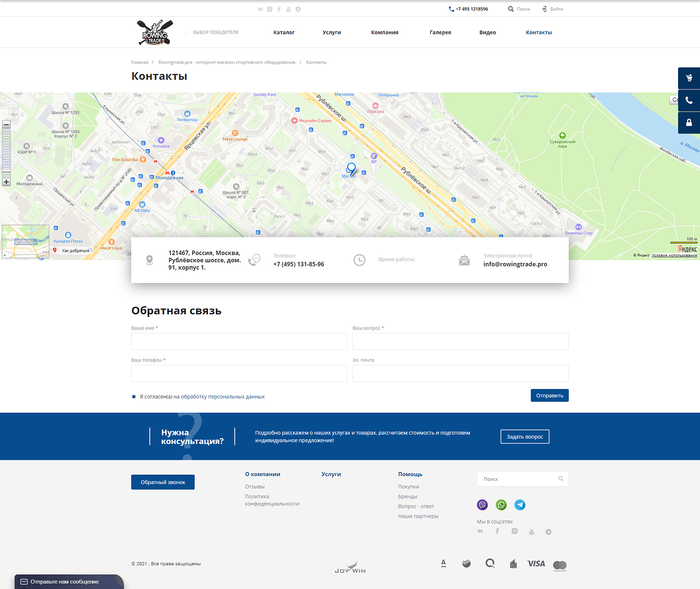Expand the Услуги navigation menu
Image resolution: width=700 pixels, height=589 pixels.
(x=332, y=33)
